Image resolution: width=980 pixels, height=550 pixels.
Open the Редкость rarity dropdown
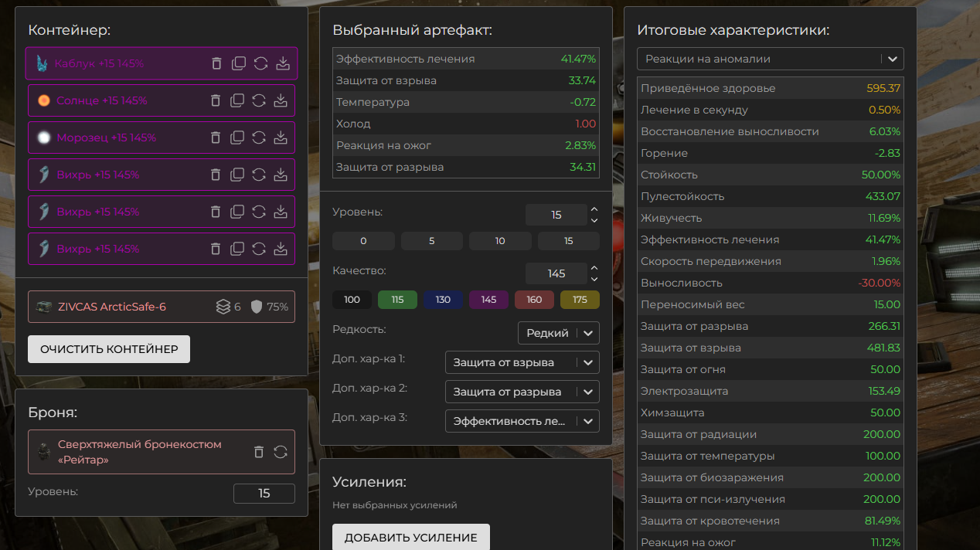tap(558, 333)
